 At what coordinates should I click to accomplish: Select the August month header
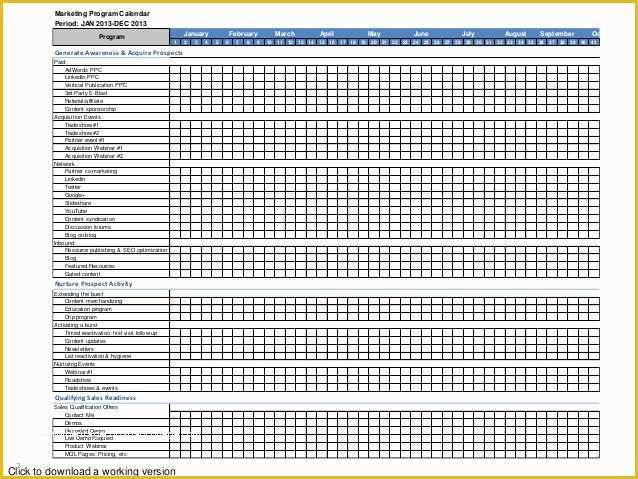(x=516, y=34)
